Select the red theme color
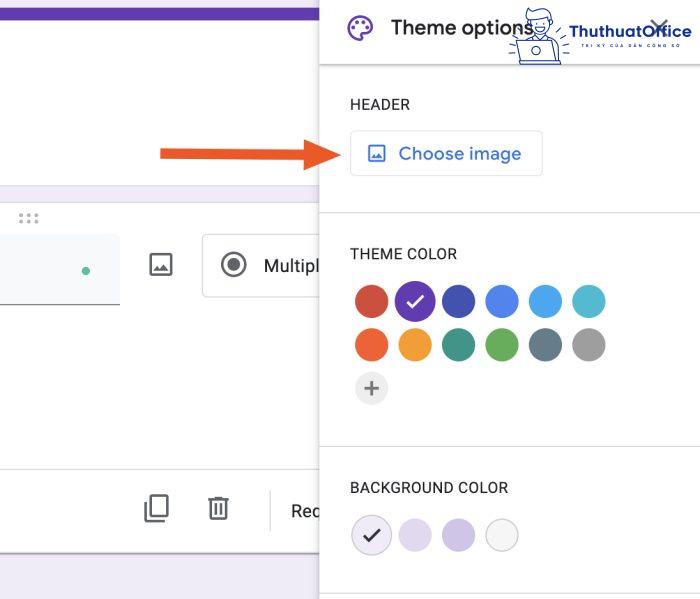 tap(371, 301)
